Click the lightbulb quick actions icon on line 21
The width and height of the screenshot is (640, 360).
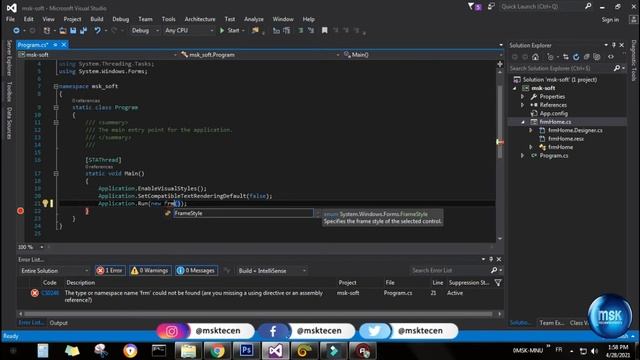[x=45, y=203]
